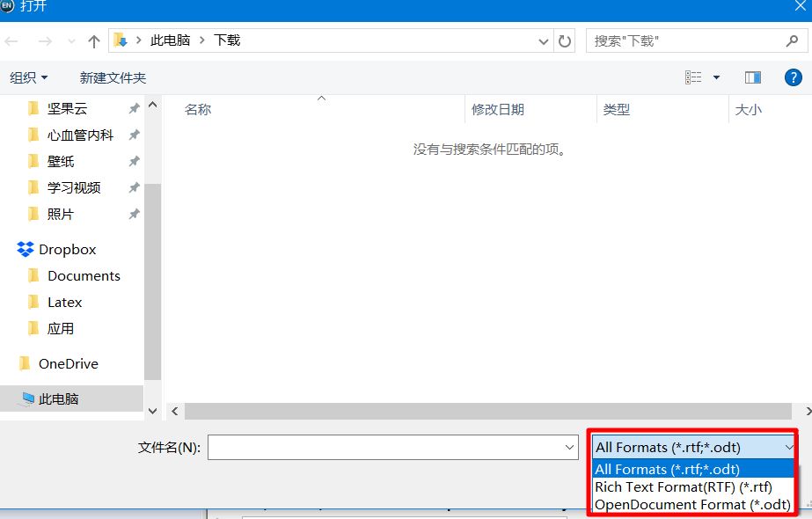Click the pin icon beside 照片

click(134, 214)
